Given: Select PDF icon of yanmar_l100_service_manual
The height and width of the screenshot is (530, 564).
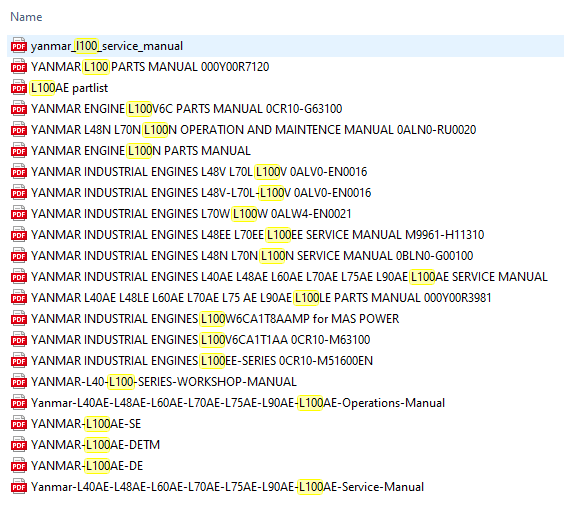Looking at the screenshot, I should point(19,46).
